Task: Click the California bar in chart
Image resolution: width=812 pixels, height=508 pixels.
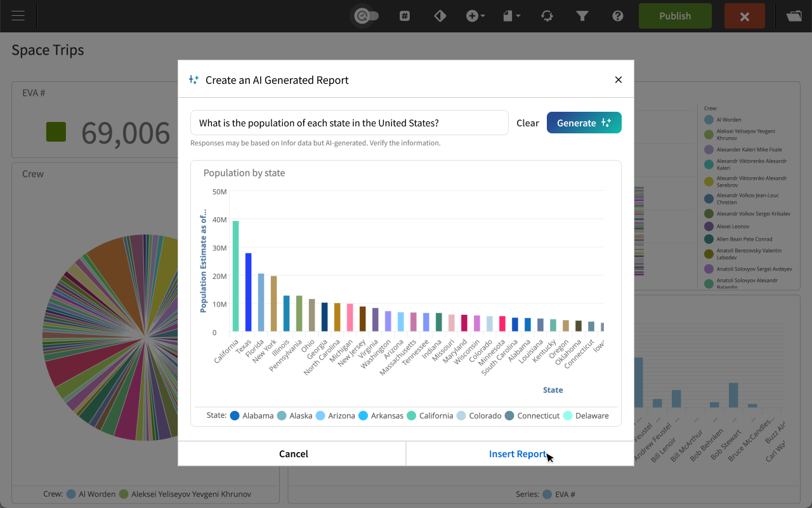Action: [x=236, y=276]
